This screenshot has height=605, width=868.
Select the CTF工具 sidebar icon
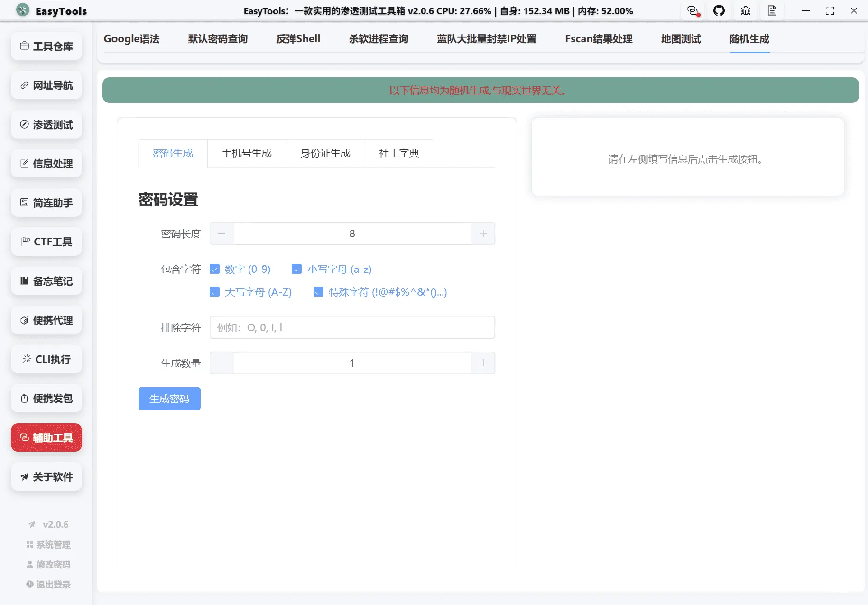pyautogui.click(x=46, y=242)
